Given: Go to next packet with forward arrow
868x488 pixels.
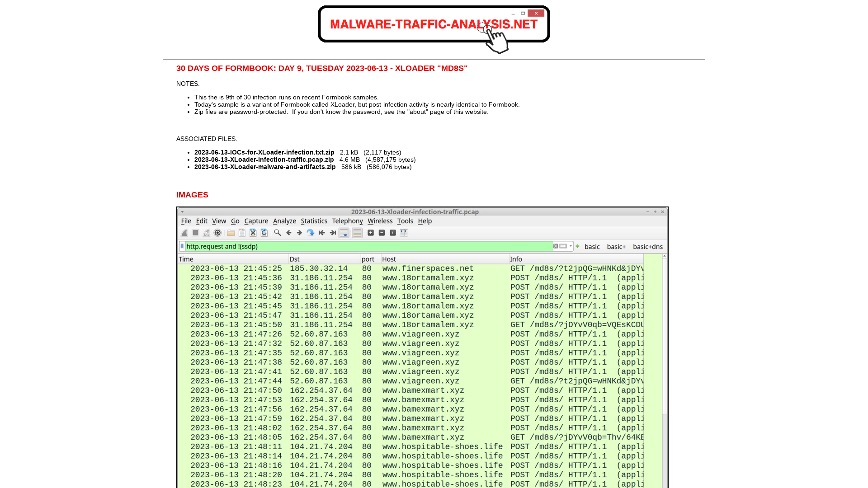Looking at the screenshot, I should click(299, 233).
